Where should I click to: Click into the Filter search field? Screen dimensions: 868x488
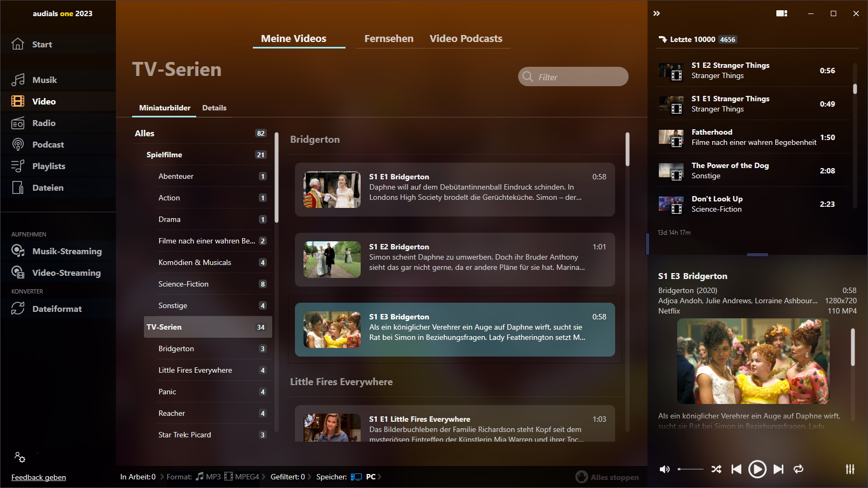(580, 77)
